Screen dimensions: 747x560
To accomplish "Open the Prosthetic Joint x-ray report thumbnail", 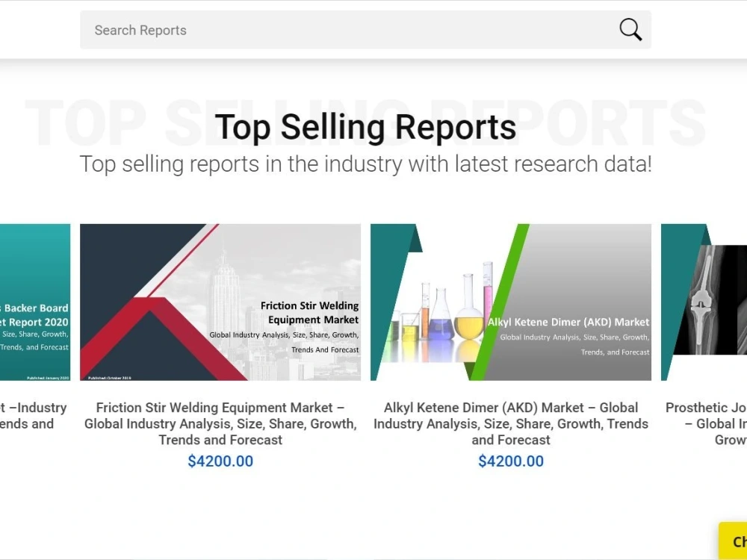I will point(704,302).
